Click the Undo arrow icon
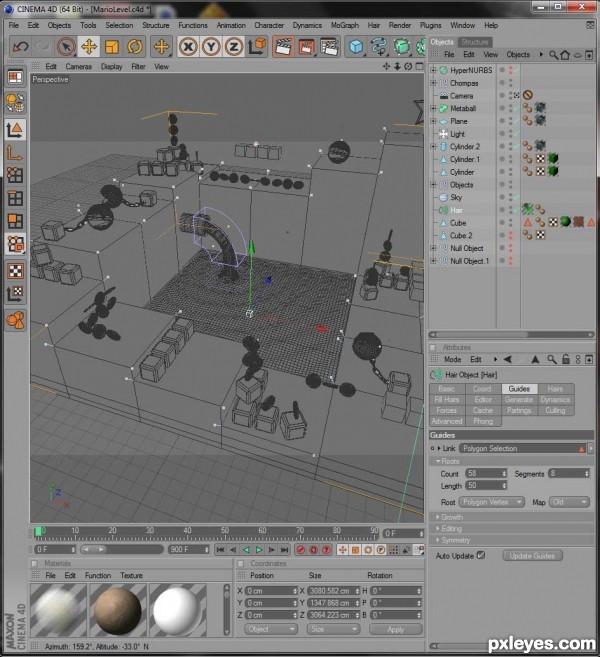Image resolution: width=600 pixels, height=657 pixels. pos(20,47)
